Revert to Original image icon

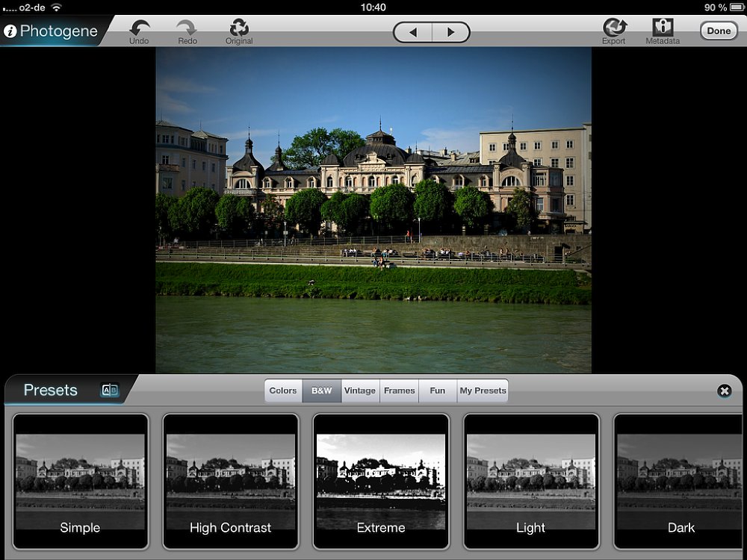(239, 28)
